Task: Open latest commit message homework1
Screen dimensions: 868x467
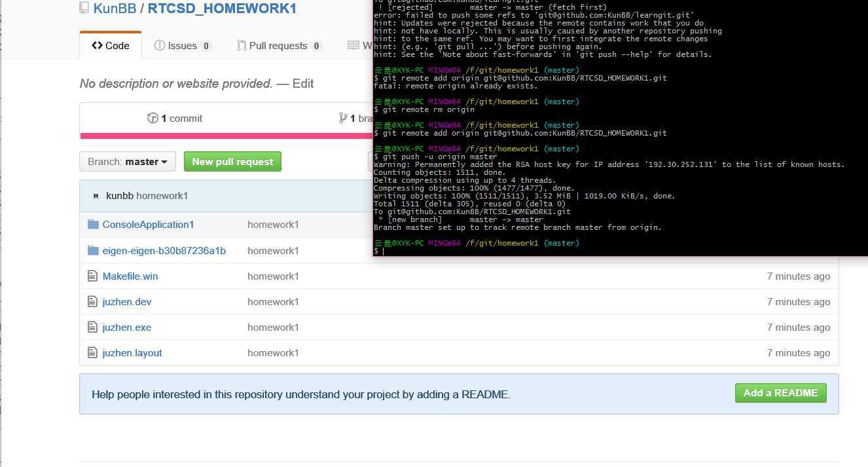Action: tap(162, 196)
